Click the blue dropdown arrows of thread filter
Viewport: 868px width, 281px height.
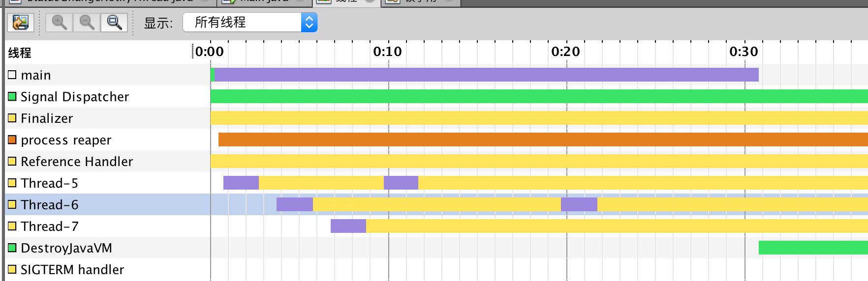point(309,22)
